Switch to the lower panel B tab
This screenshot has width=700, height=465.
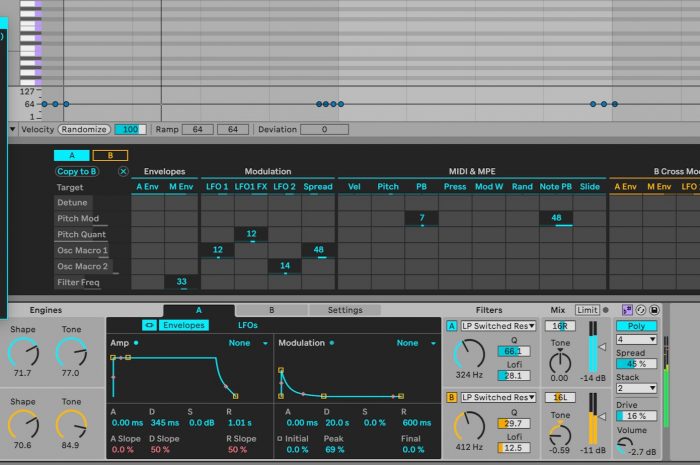(271, 310)
